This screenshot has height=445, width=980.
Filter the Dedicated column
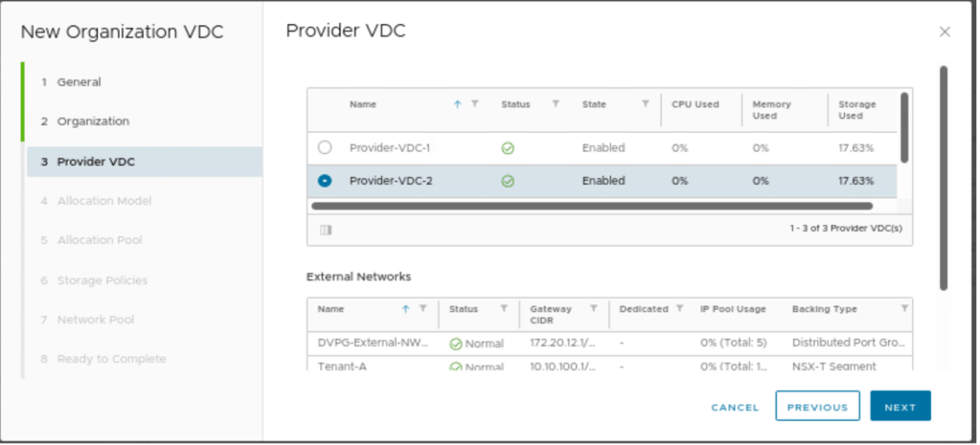pyautogui.click(x=680, y=309)
